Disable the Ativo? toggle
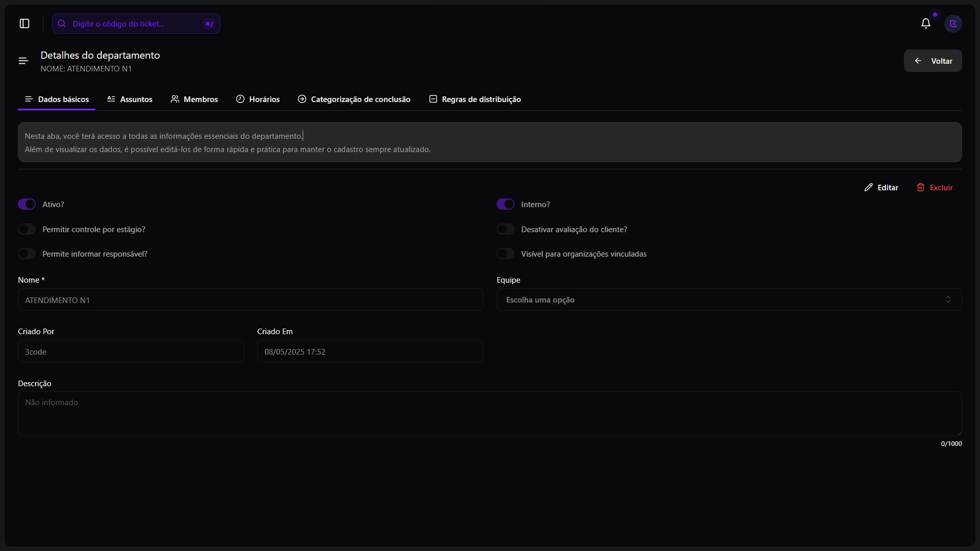Screen dimensions: 980x551 coord(27,204)
